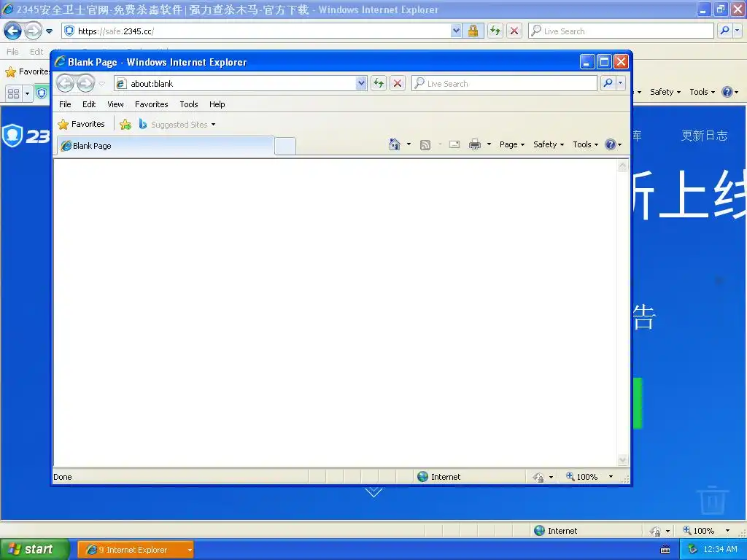Expand address bar dropdown in Blank Page window

click(x=361, y=84)
